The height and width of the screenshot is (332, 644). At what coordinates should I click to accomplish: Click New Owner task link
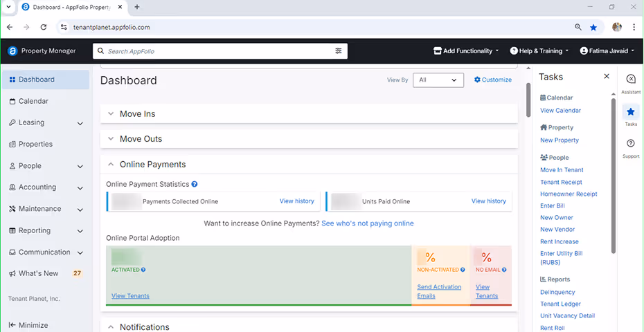[557, 217]
